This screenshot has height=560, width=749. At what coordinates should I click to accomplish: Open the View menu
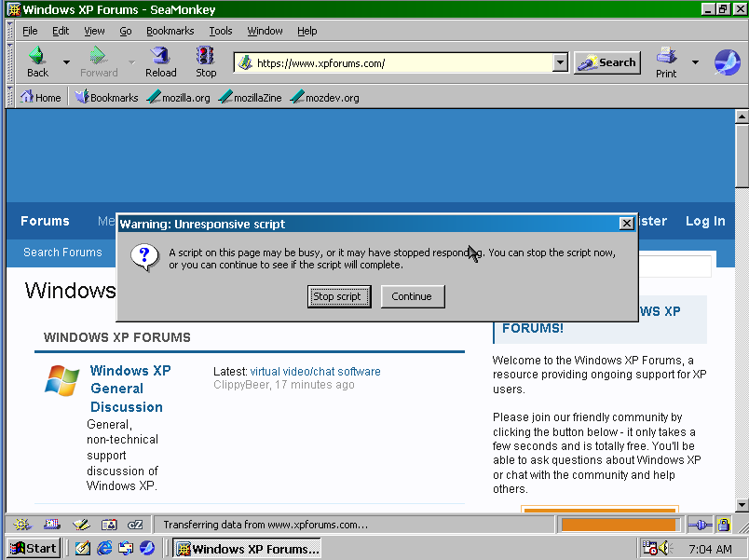click(x=94, y=31)
